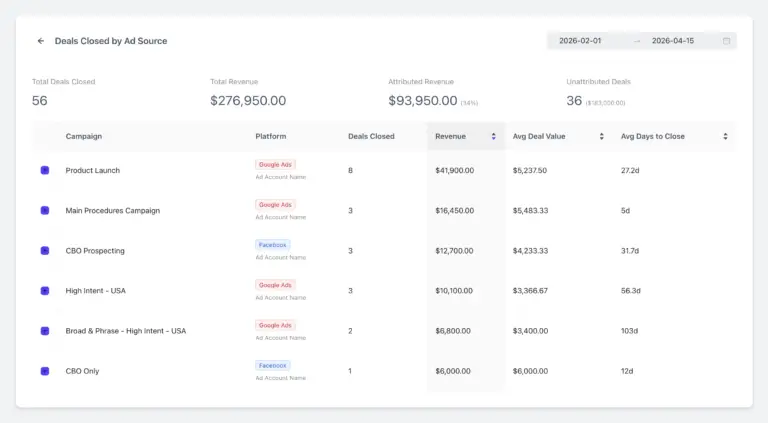Click the $16,450.00 revenue cell
This screenshot has width=768, height=423.
pos(455,211)
